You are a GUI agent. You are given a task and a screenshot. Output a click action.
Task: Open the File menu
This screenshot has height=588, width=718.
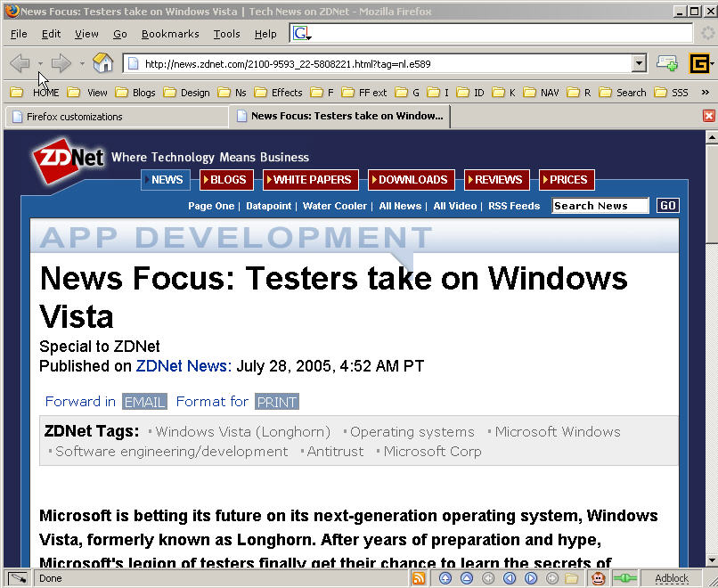coord(19,34)
